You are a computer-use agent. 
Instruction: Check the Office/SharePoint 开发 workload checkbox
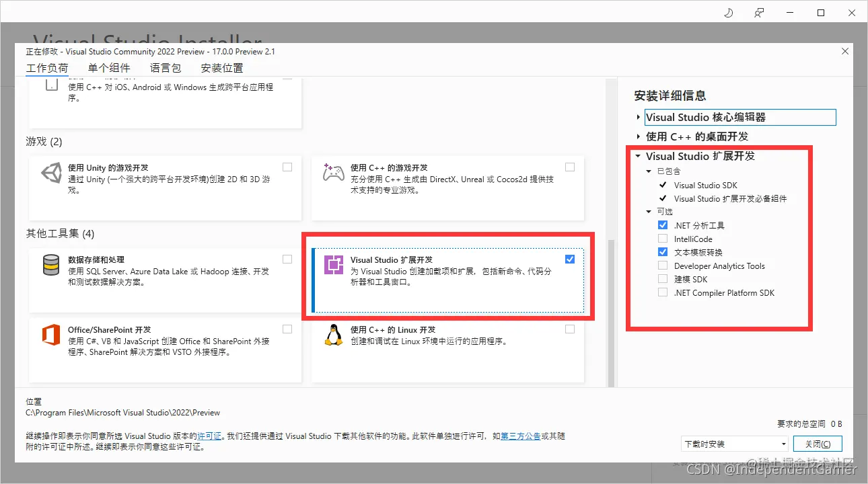click(287, 329)
